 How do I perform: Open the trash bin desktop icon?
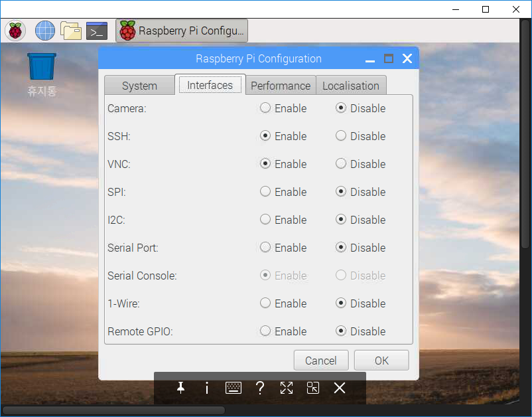pyautogui.click(x=42, y=75)
